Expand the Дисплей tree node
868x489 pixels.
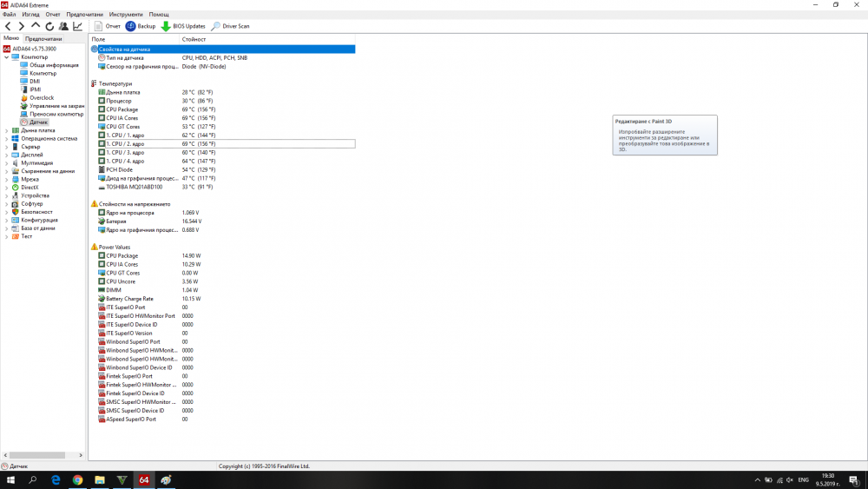pyautogui.click(x=7, y=155)
